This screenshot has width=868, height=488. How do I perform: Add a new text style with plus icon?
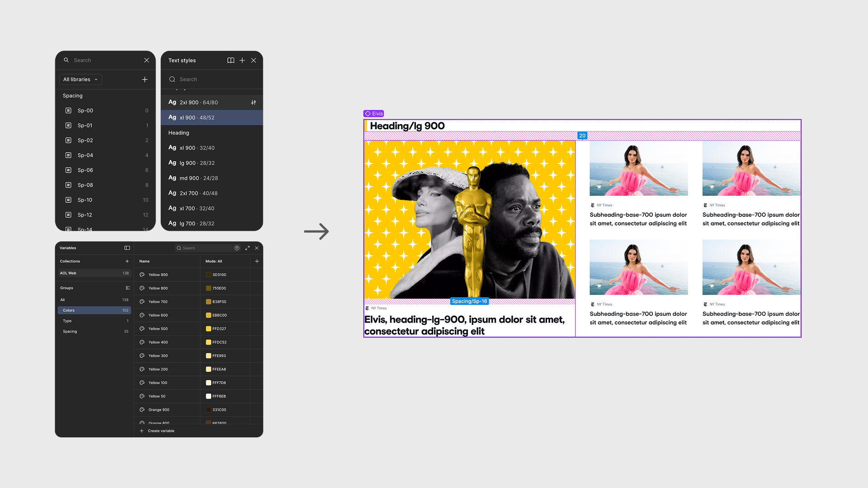[x=242, y=60]
